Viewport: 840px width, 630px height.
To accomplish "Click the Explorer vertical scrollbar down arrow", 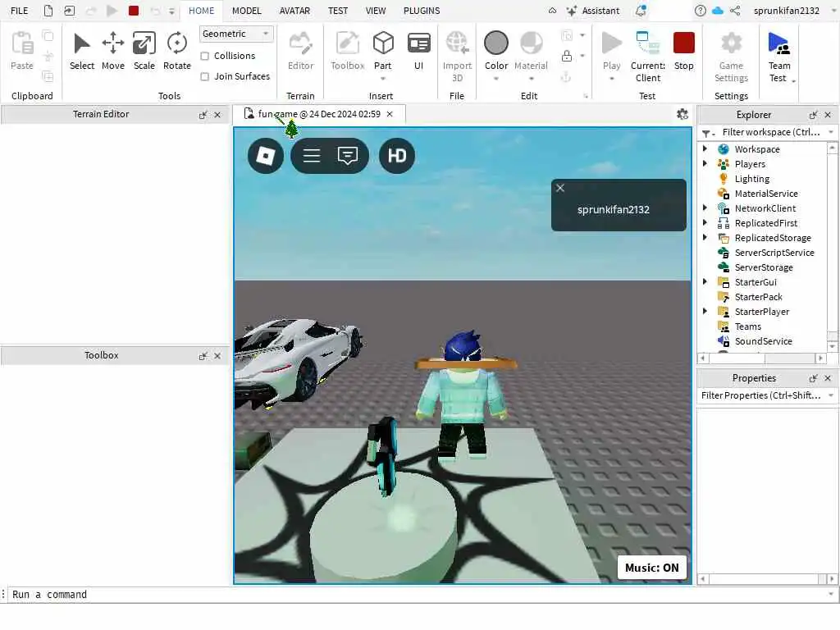I will (x=832, y=347).
